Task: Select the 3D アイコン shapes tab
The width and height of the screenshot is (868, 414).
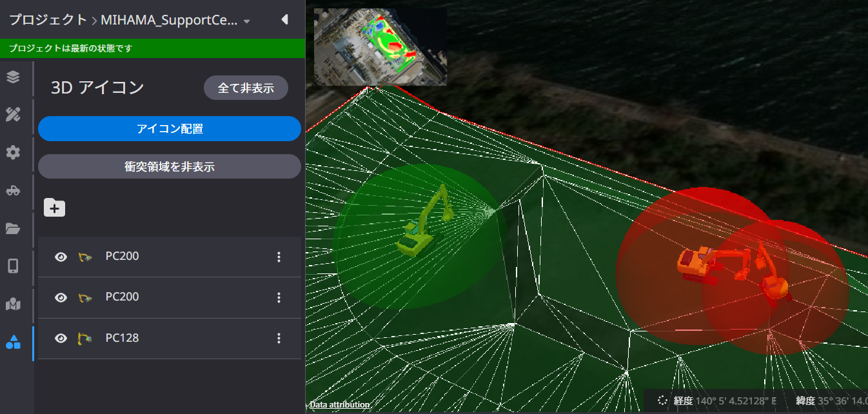Action: pos(13,342)
